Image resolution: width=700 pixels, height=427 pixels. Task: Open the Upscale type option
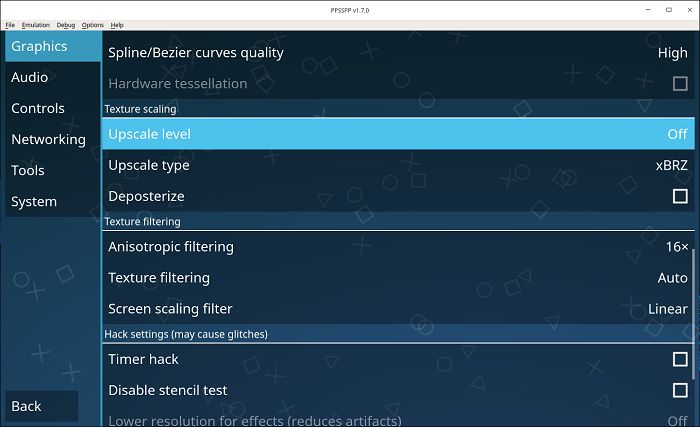pyautogui.click(x=398, y=165)
